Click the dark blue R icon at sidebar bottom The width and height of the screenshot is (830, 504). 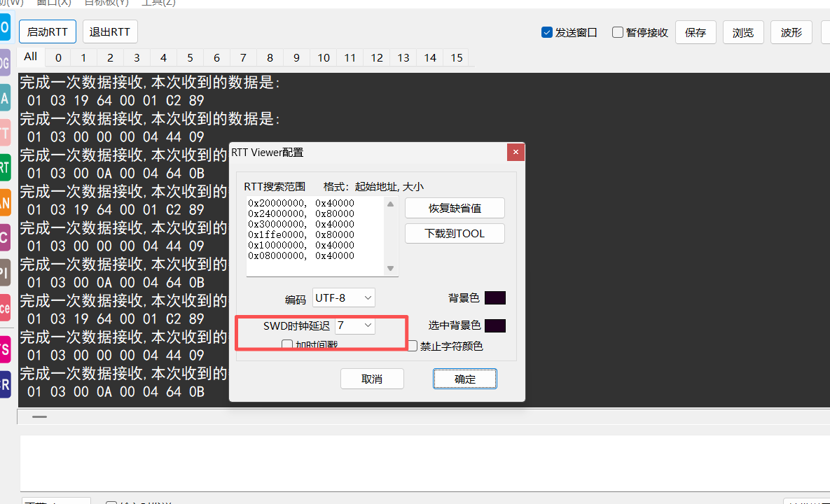[x=5, y=384]
